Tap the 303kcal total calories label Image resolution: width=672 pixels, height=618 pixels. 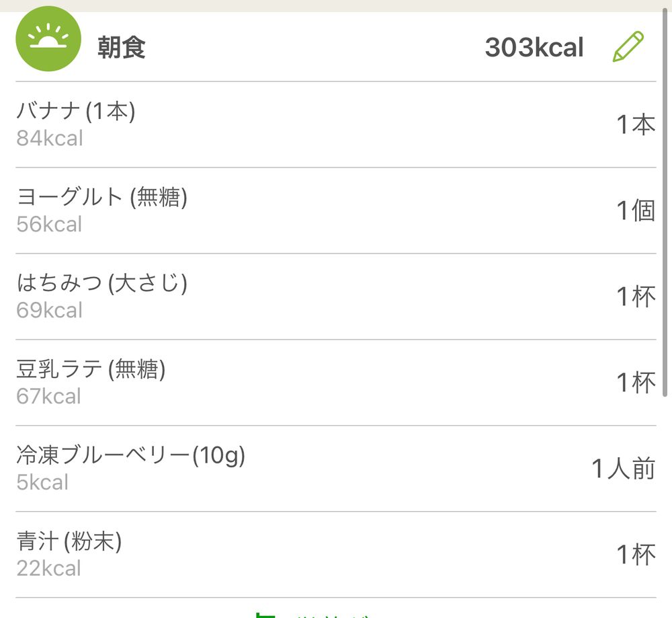tap(534, 47)
